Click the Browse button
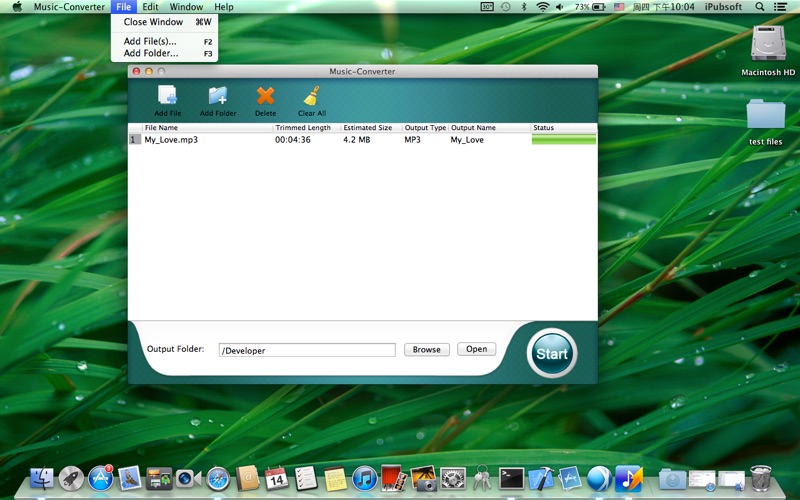The width and height of the screenshot is (800, 500). click(x=427, y=349)
